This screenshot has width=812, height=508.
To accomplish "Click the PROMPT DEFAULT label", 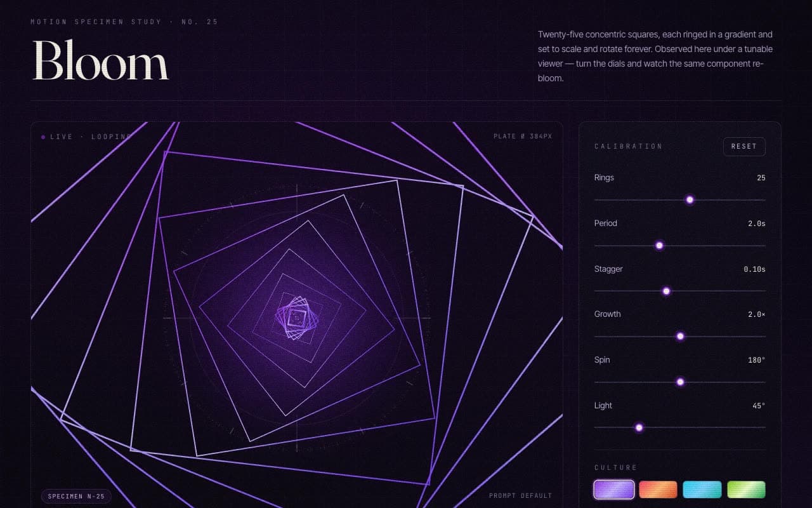I will [520, 496].
